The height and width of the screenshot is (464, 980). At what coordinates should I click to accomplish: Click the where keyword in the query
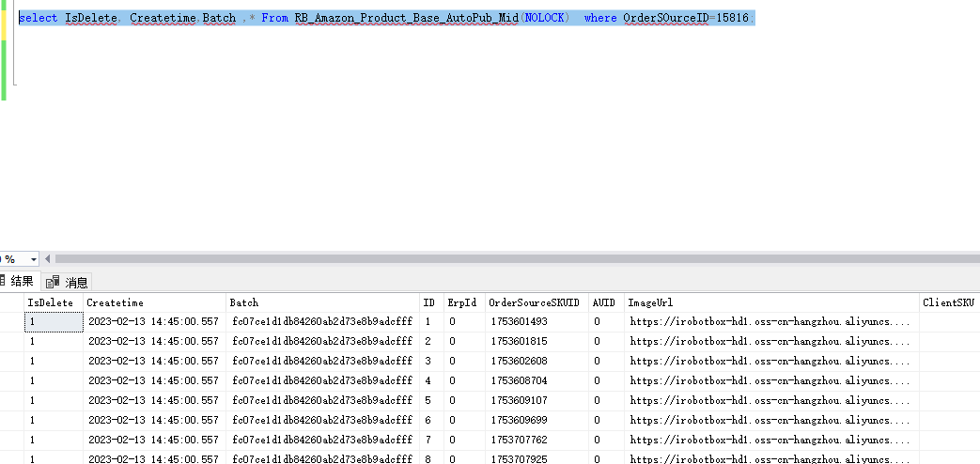point(600,18)
